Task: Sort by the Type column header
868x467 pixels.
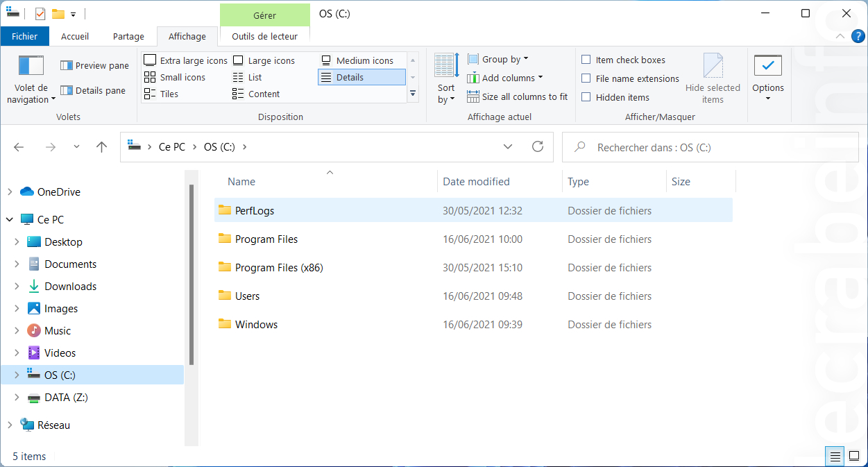Action: coord(613,182)
